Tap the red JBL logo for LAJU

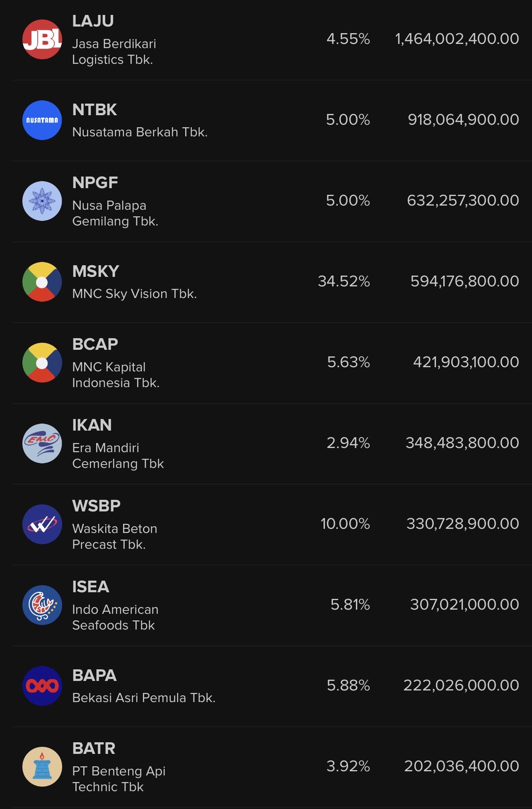tap(42, 39)
